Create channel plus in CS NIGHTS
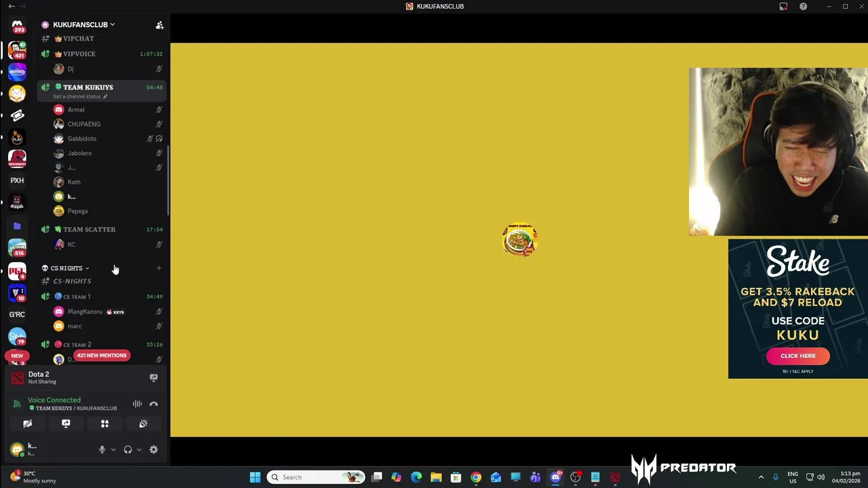This screenshot has width=868, height=488. click(159, 268)
